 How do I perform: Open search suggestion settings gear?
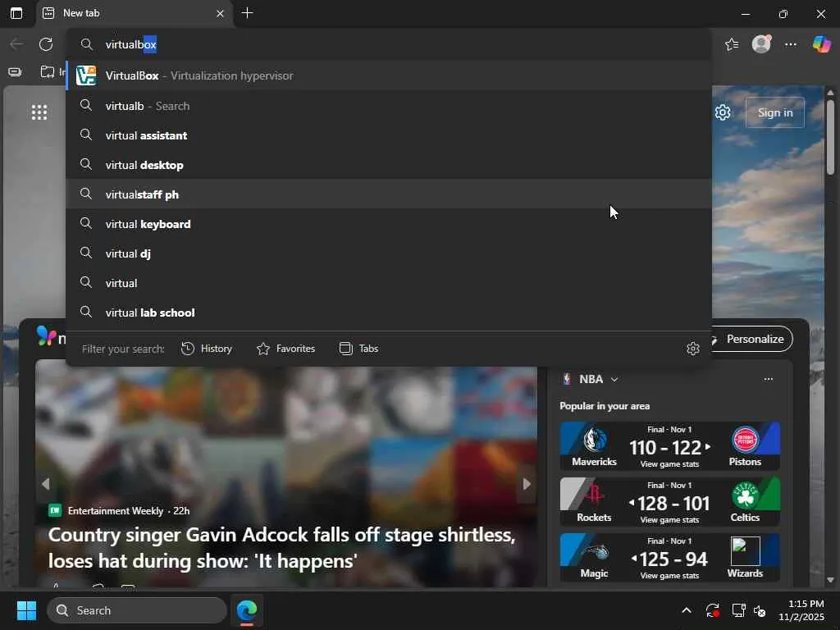[693, 349]
